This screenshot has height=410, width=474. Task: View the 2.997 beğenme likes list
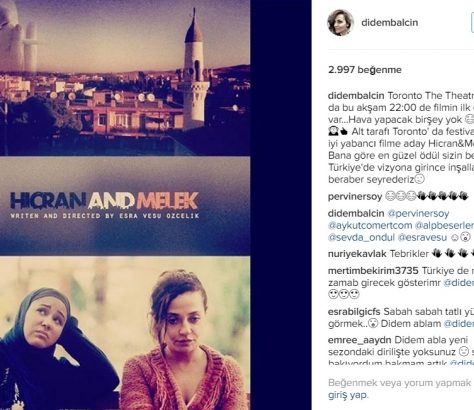[x=365, y=70]
